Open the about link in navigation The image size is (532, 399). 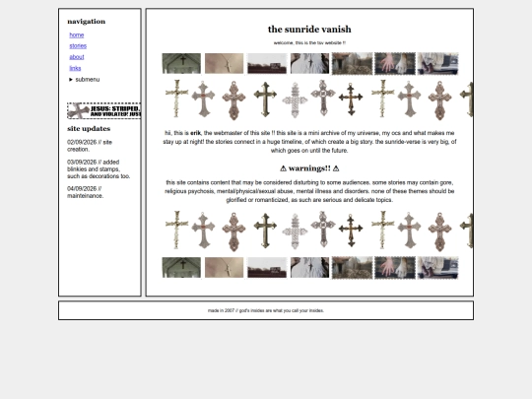(x=76, y=57)
